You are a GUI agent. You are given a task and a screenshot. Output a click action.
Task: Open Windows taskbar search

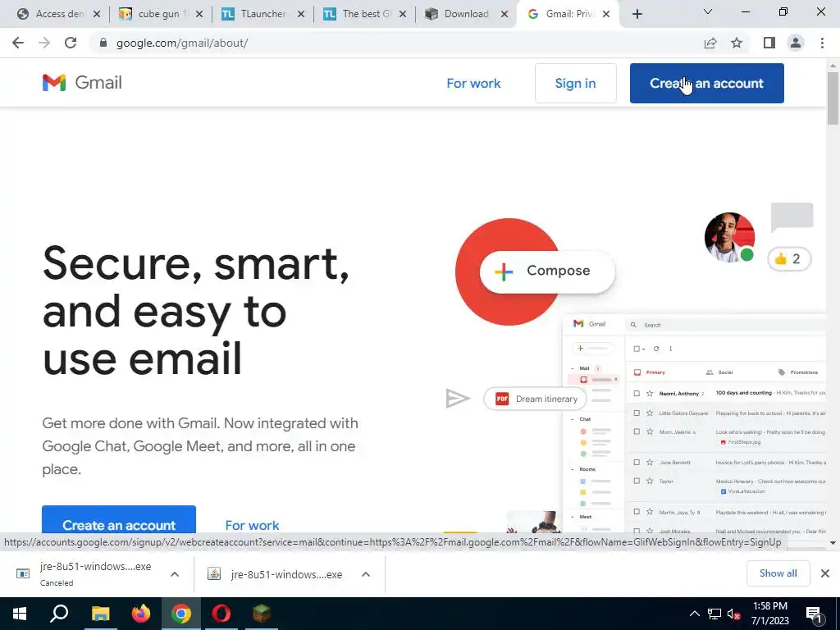coord(59,614)
